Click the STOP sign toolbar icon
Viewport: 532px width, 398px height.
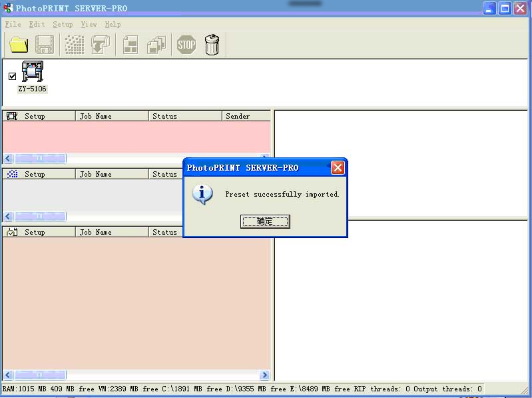tap(186, 45)
